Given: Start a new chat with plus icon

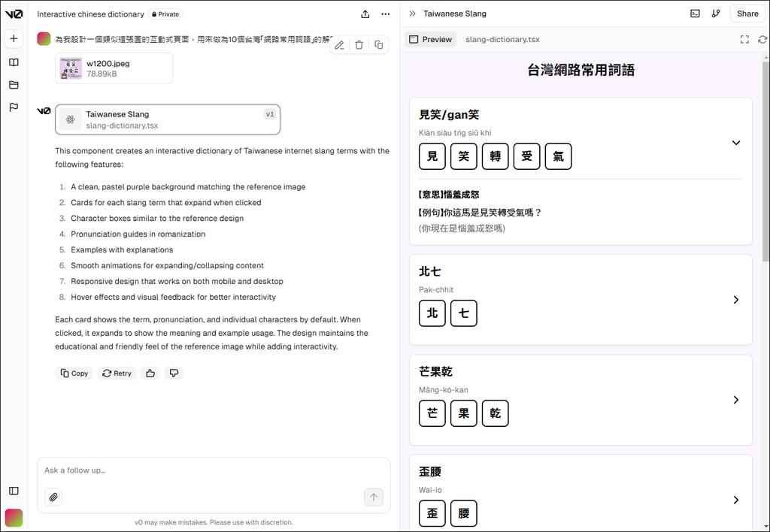Looking at the screenshot, I should (x=14, y=38).
